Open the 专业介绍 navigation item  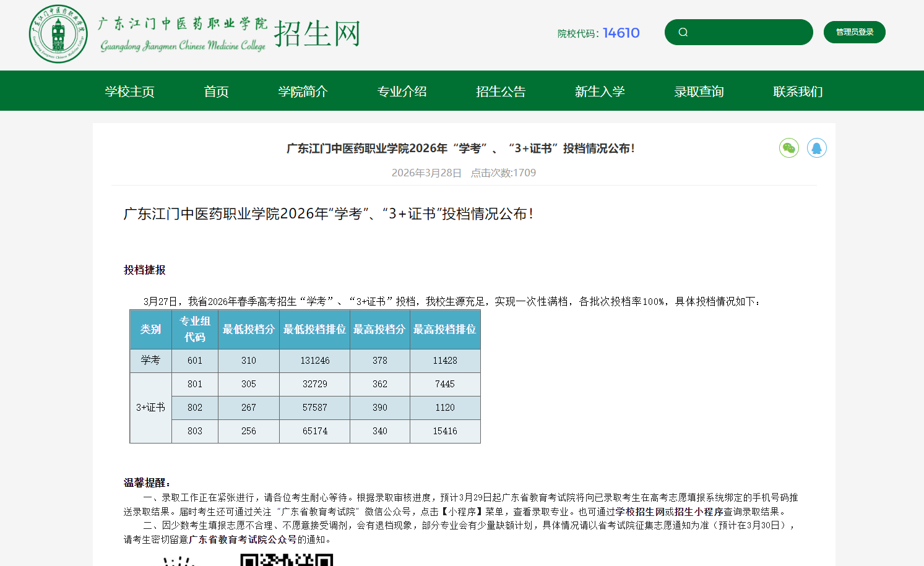point(402,91)
